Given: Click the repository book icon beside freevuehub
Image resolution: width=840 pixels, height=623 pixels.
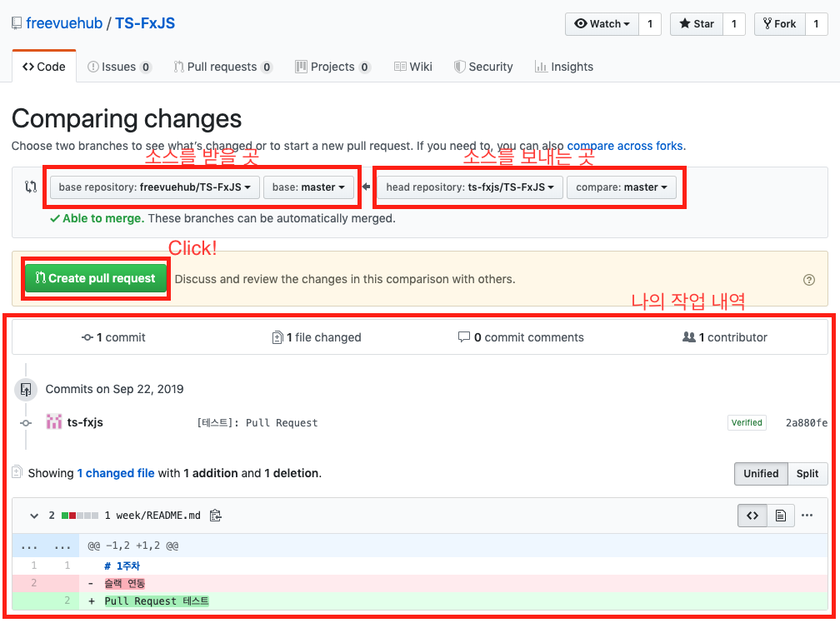Looking at the screenshot, I should [x=17, y=23].
